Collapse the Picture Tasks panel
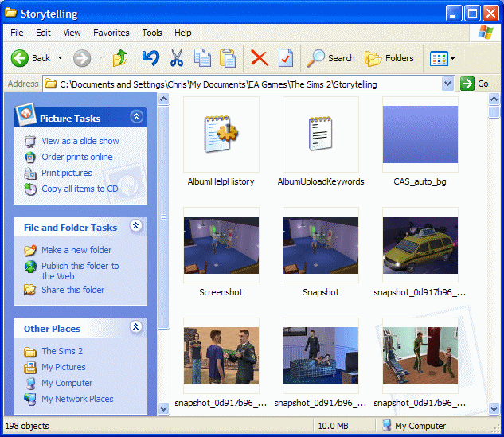Image resolution: width=504 pixels, height=437 pixels. [x=137, y=116]
